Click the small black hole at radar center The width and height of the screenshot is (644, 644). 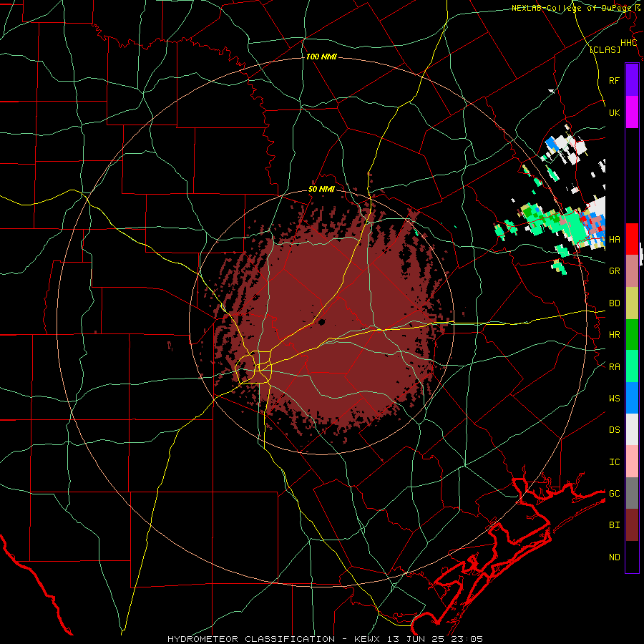[x=321, y=322]
